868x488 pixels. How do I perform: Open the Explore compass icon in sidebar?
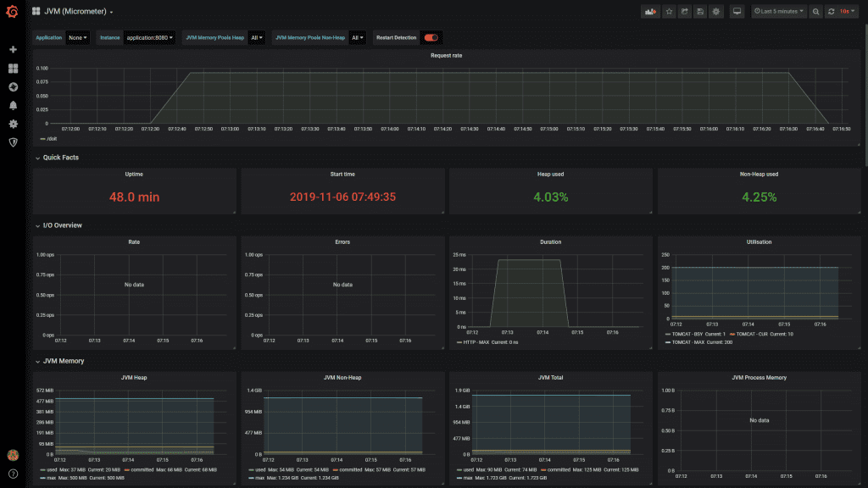click(x=13, y=87)
